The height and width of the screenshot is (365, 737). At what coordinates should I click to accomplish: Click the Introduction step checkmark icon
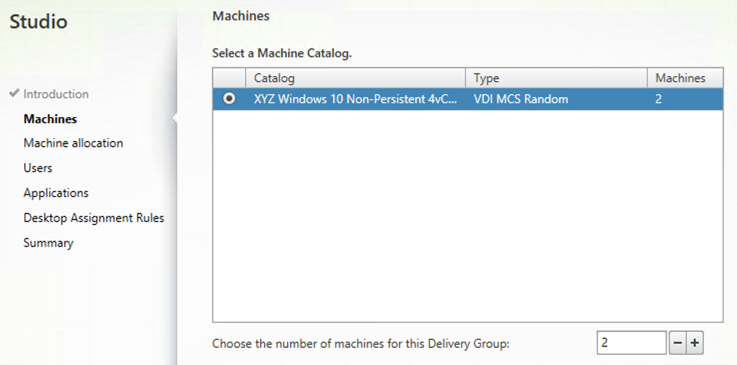(15, 93)
